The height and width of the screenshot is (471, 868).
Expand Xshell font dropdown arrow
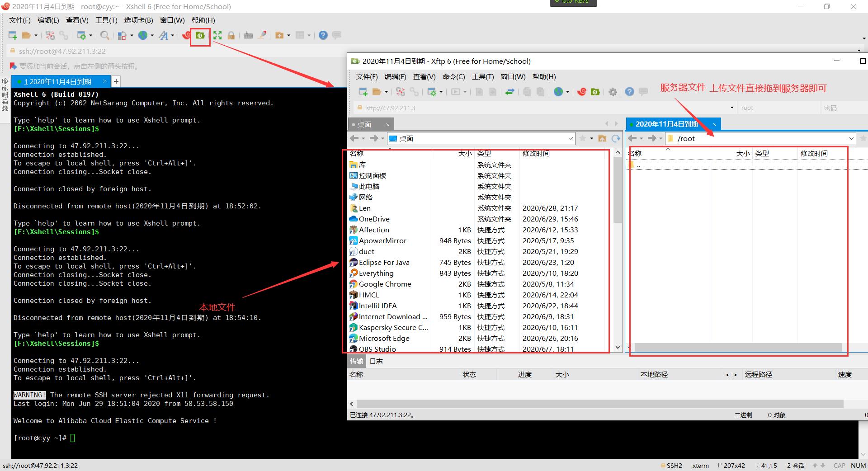173,35
